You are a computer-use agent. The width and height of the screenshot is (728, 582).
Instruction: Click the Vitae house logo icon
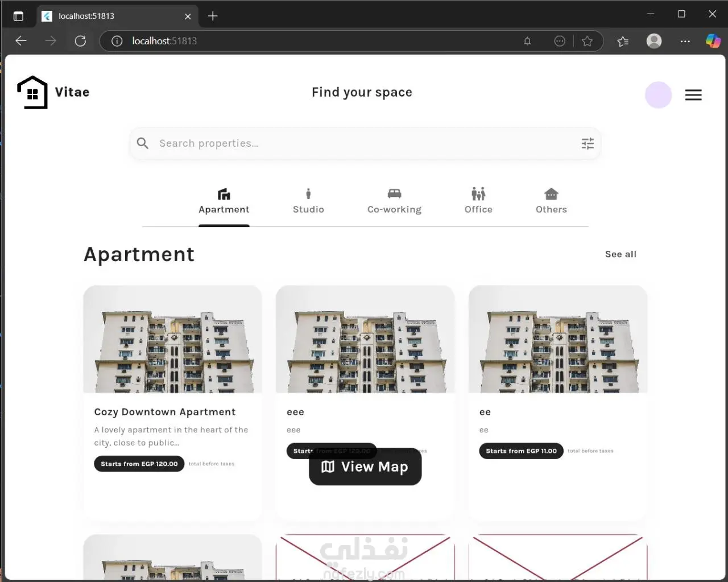[32, 92]
